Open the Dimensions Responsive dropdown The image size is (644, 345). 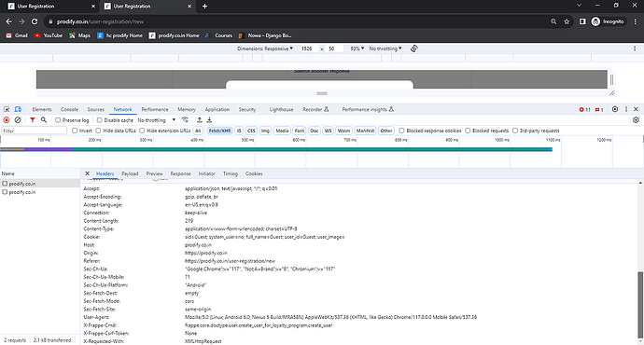(x=265, y=48)
